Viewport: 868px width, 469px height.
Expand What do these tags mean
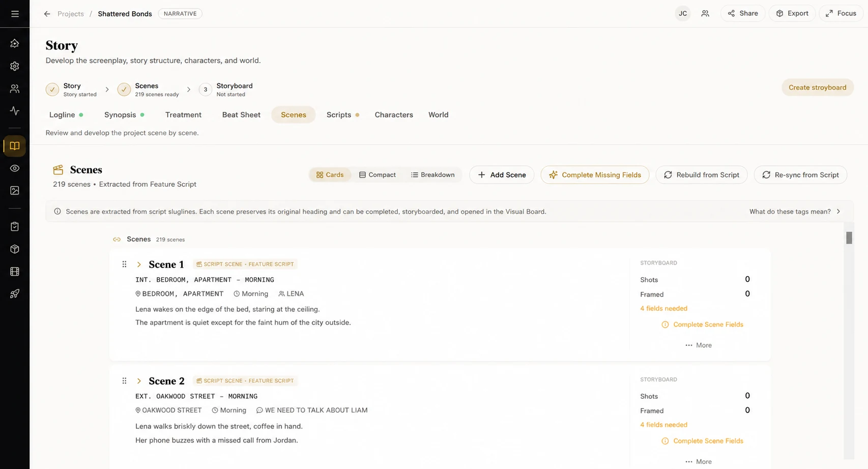pos(795,212)
